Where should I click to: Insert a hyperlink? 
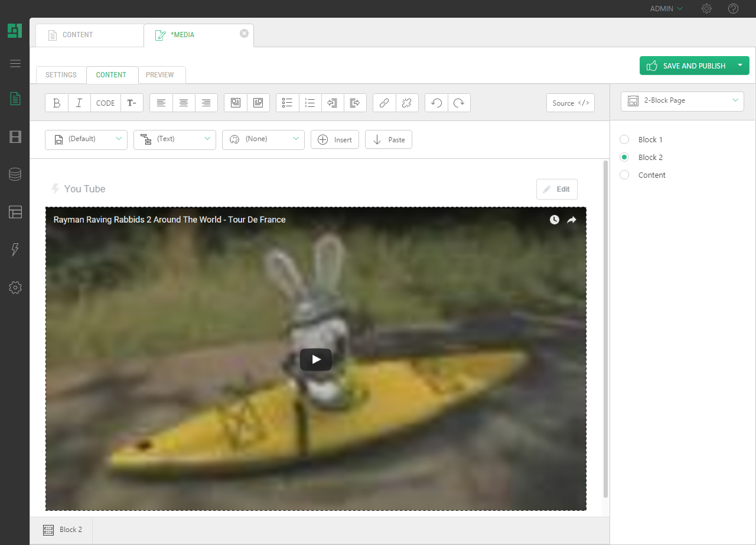point(384,103)
